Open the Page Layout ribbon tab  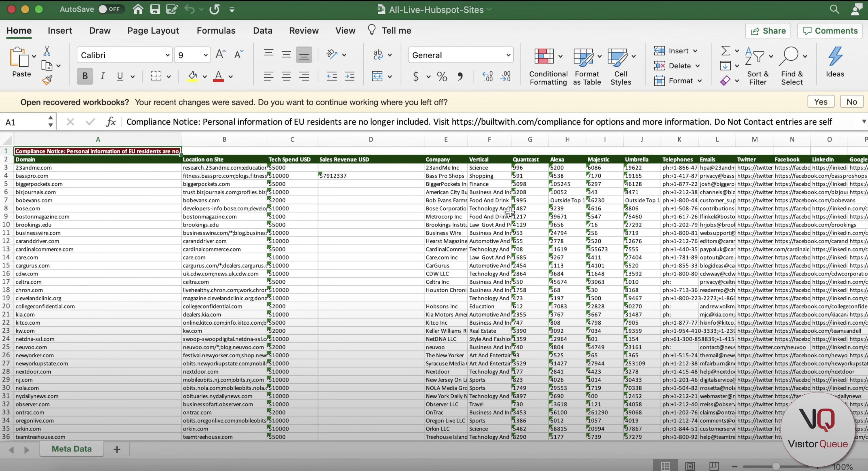coord(153,30)
